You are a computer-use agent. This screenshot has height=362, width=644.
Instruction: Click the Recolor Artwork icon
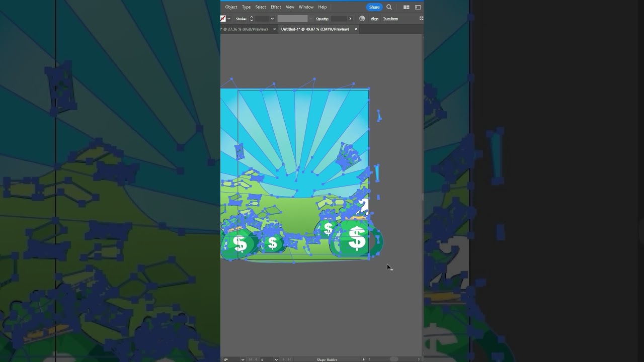(x=362, y=19)
